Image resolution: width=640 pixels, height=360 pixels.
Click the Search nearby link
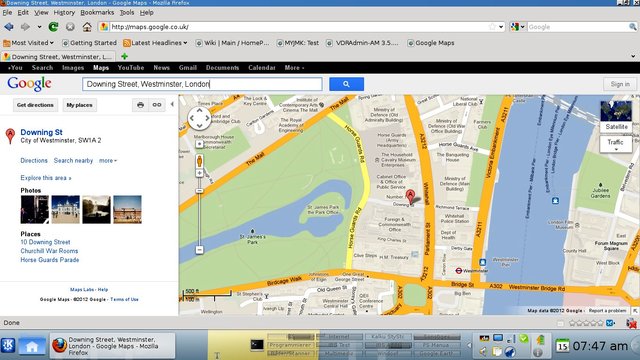click(73, 161)
